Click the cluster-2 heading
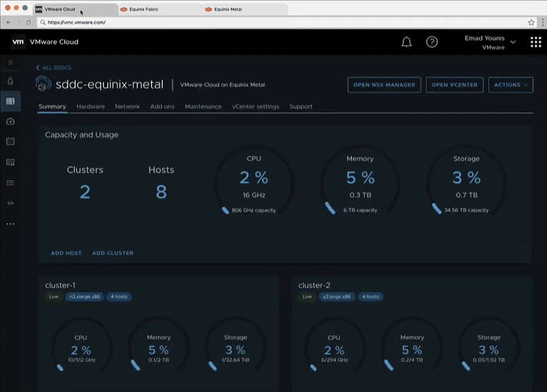This screenshot has height=392, width=547. 314,285
